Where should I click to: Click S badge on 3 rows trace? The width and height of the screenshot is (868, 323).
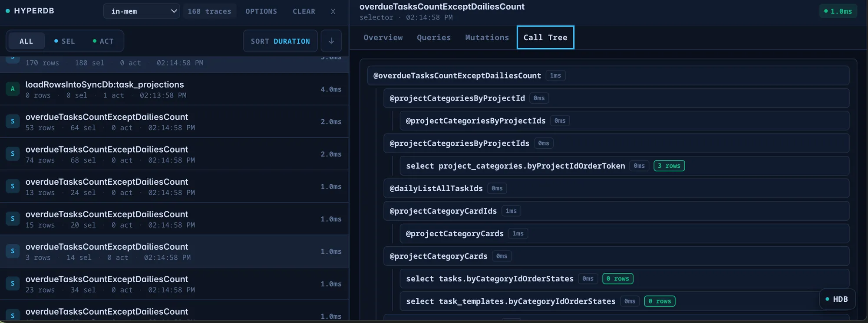tap(13, 251)
